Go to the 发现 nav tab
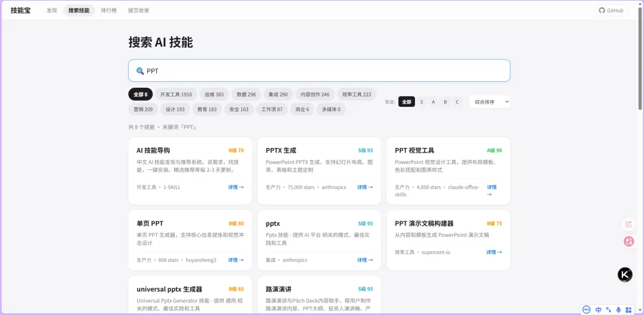The width and height of the screenshot is (644, 315). [52, 10]
